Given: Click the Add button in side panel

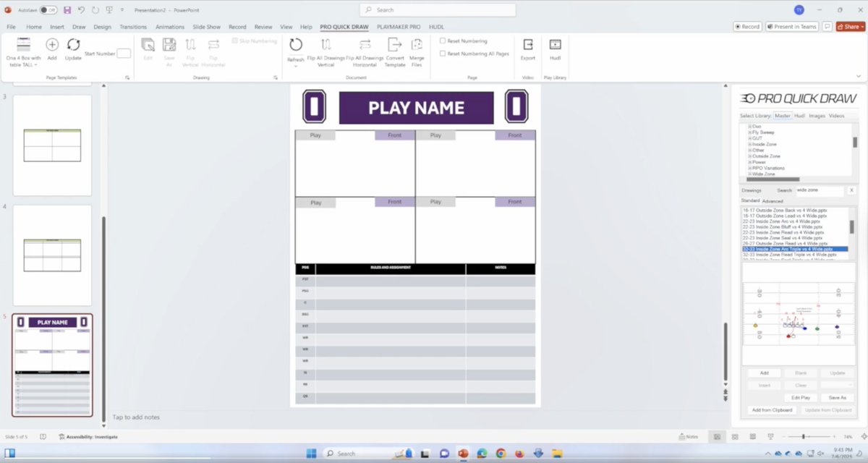Looking at the screenshot, I should [x=764, y=373].
